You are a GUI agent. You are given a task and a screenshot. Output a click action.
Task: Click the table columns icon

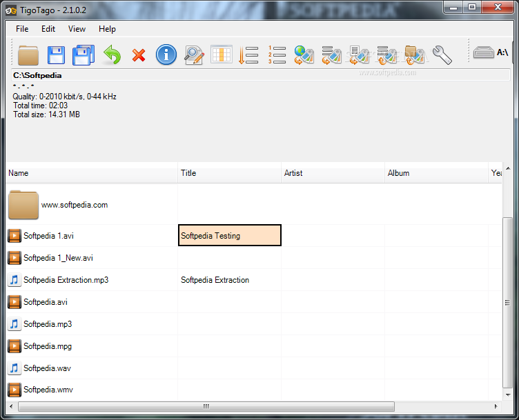tap(222, 54)
